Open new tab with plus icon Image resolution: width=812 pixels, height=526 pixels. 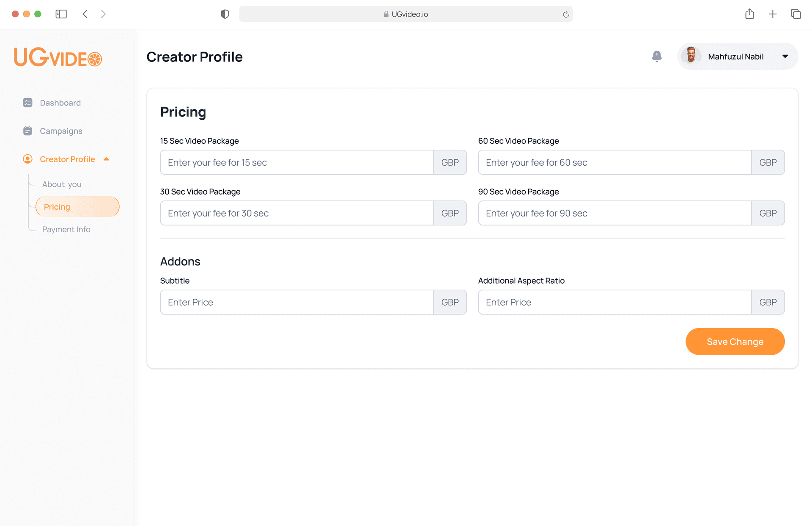(x=773, y=14)
